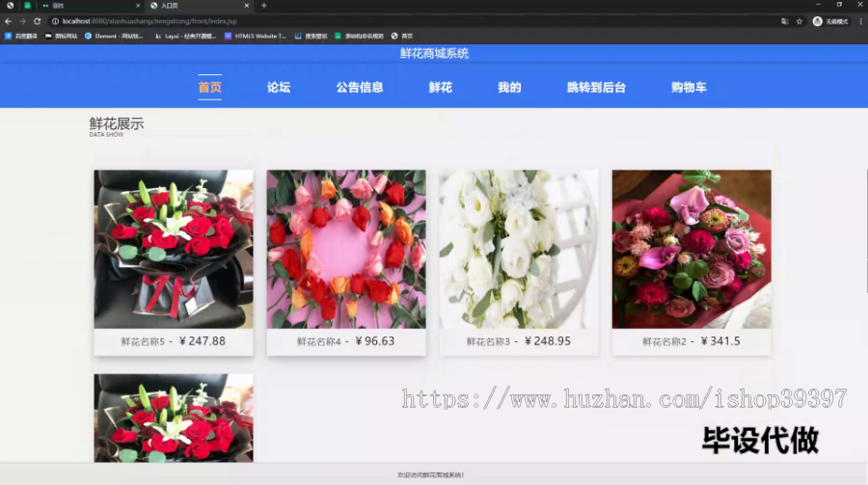Open the 鲜花名称4 rose wreath image

coord(346,249)
